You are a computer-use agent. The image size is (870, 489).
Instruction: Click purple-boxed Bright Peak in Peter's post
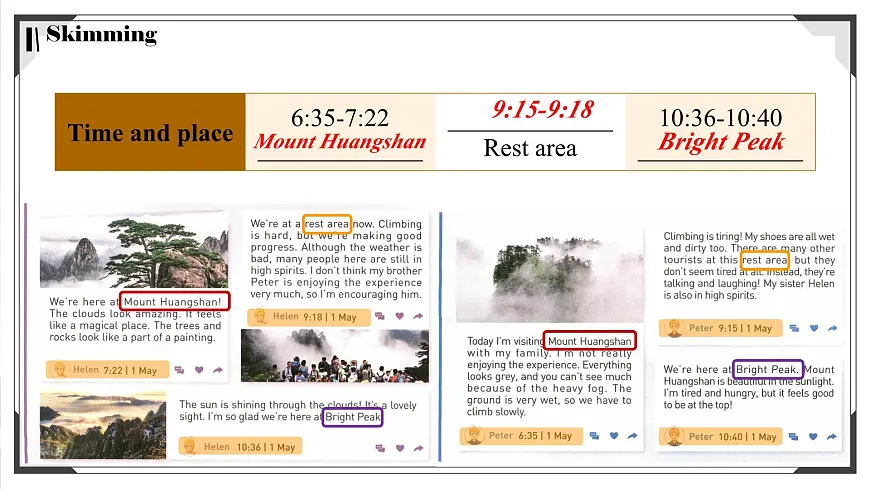[768, 369]
